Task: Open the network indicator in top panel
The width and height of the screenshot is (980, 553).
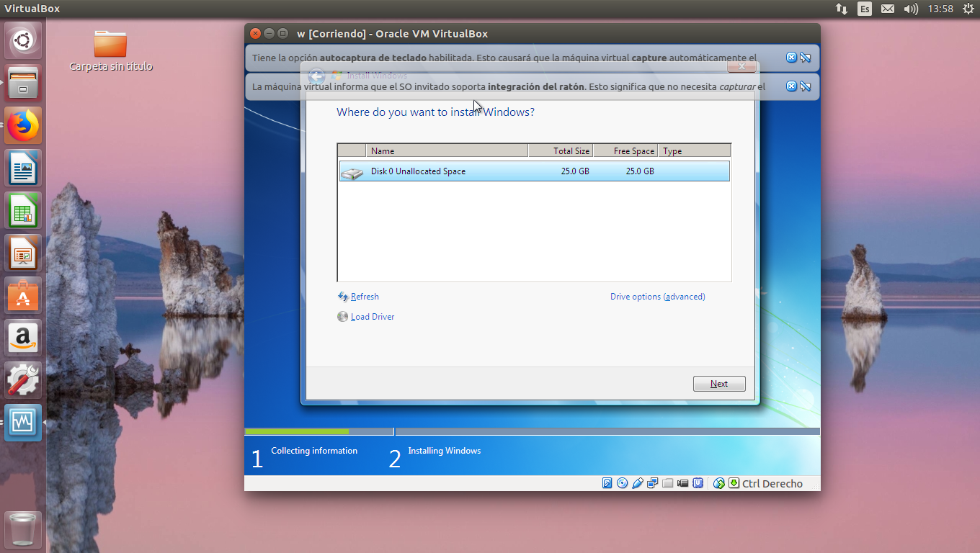Action: click(x=841, y=9)
